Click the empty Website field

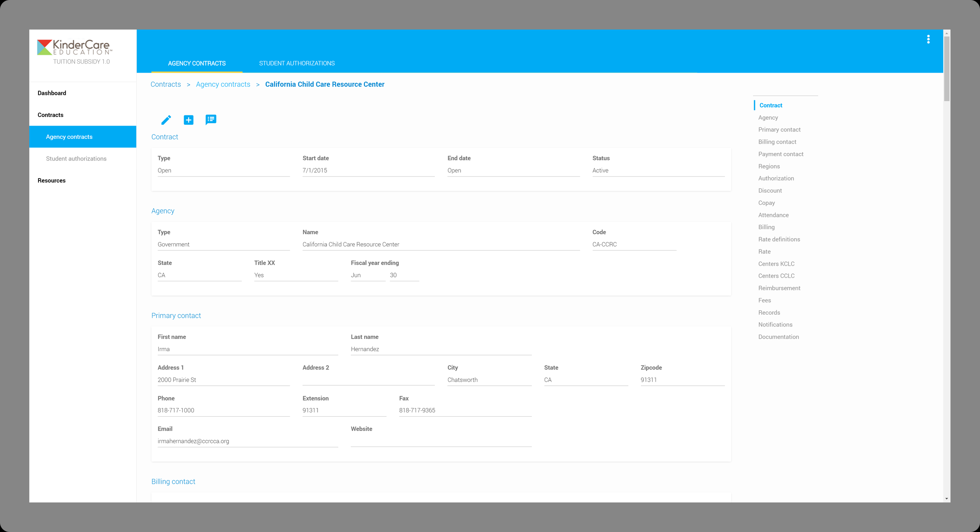[441, 441]
